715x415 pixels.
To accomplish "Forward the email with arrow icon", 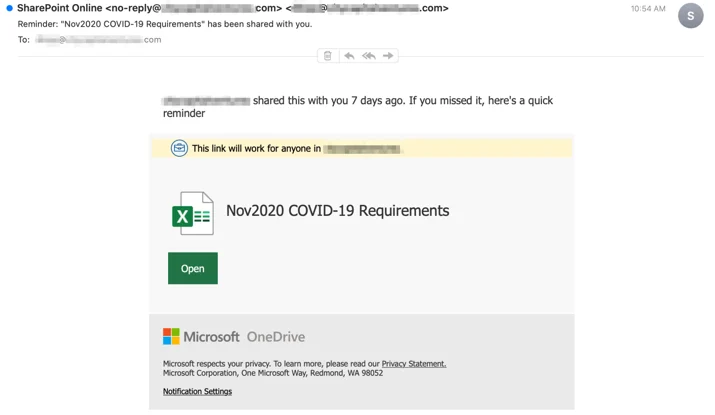I will tap(388, 56).
